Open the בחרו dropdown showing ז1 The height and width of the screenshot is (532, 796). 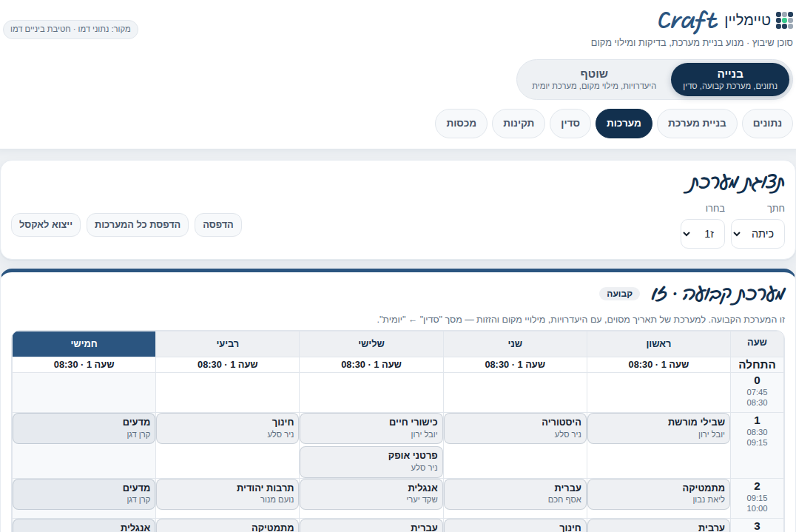(703, 234)
